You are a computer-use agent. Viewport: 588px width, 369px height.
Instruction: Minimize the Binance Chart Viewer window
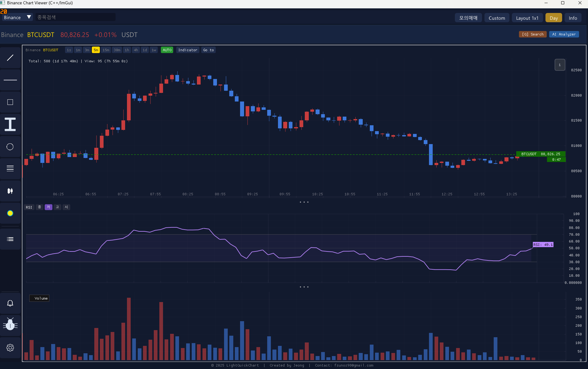pos(546,3)
